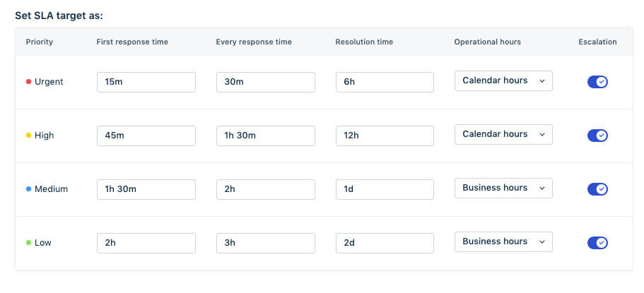Click the red Urgent priority dot
Screen dimensions: 644x293
(x=29, y=82)
